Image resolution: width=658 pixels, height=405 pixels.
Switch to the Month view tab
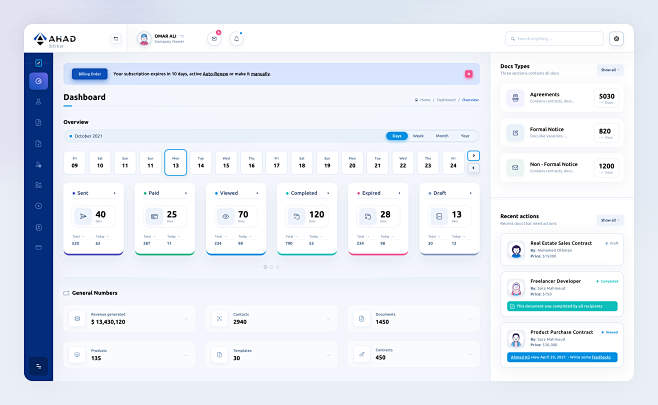441,135
